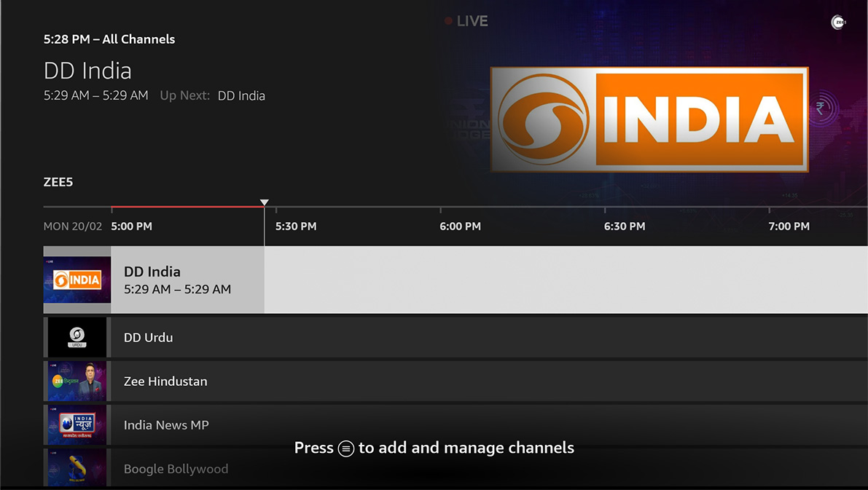Click the red elapsed-time progress bar
Image resolution: width=868 pixels, height=490 pixels.
(187, 207)
